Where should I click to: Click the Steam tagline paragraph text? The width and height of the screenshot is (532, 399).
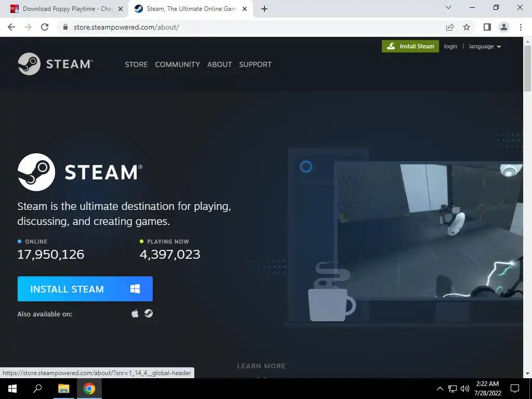(x=124, y=214)
